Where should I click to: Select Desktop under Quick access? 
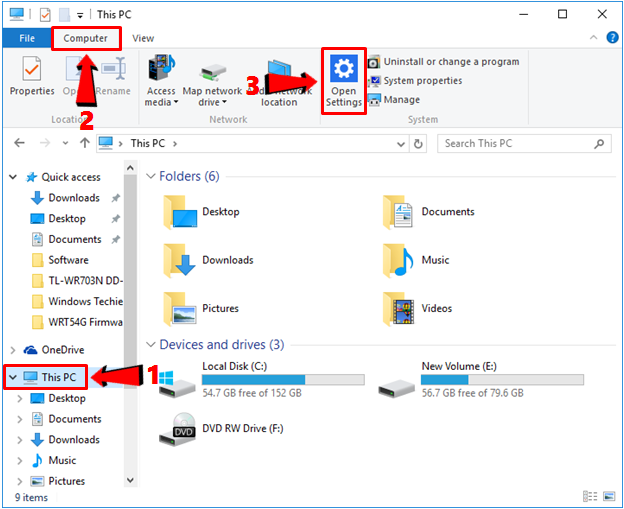coord(67,218)
